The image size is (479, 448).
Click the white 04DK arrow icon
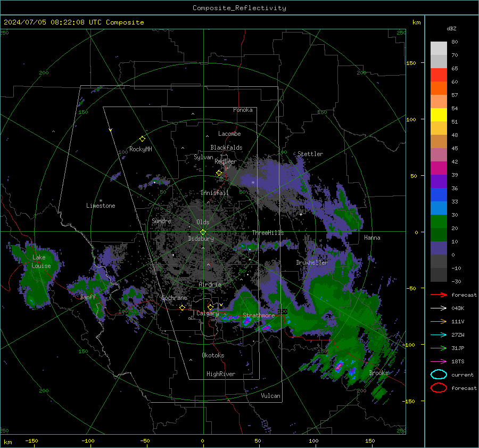tap(439, 308)
